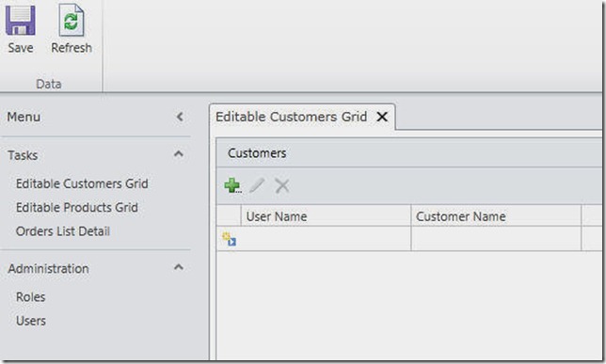Screen dimensions: 606x364
Task: Click the Menu heading text
Action: tap(24, 117)
